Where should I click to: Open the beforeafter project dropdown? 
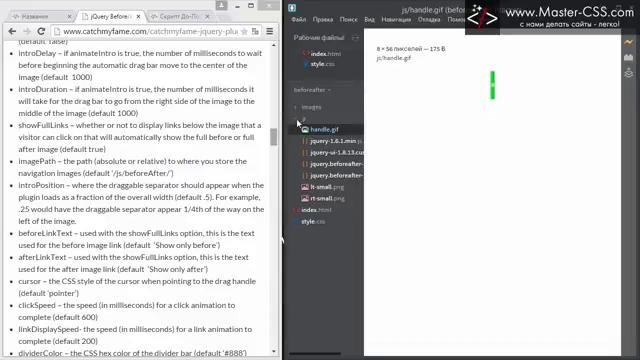click(x=312, y=90)
